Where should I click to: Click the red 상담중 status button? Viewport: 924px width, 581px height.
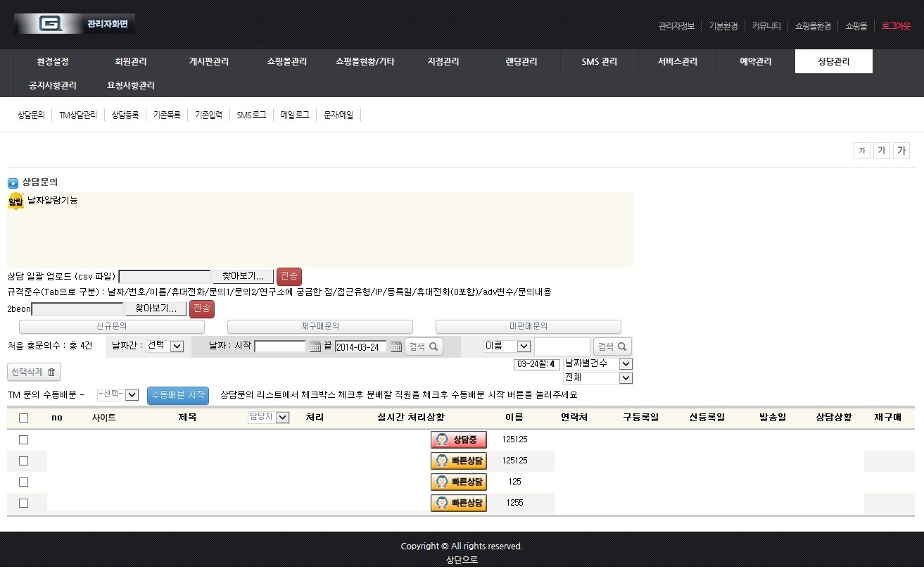point(458,439)
